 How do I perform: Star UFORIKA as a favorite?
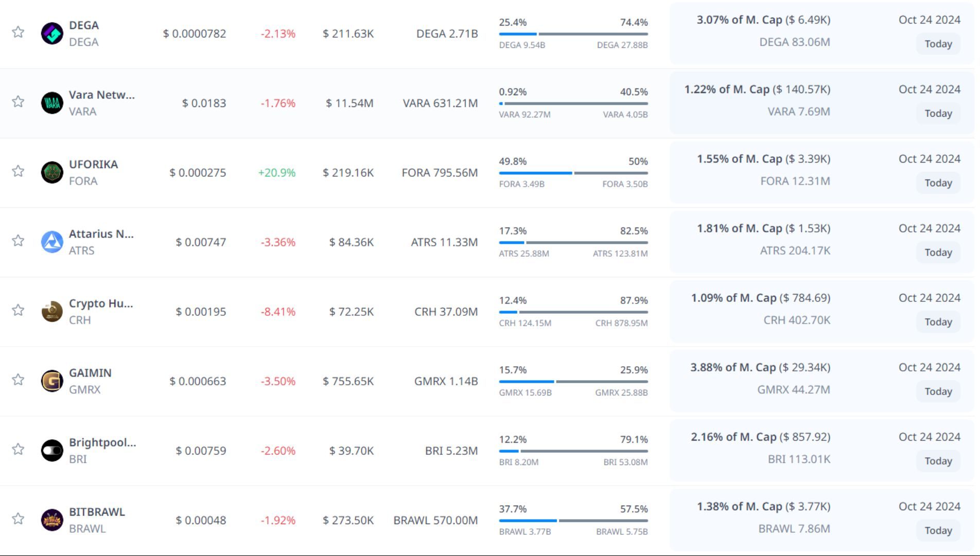18,171
